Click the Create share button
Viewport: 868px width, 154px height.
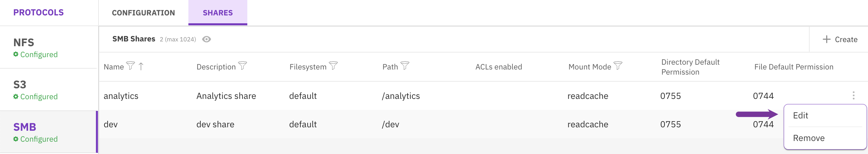(840, 39)
